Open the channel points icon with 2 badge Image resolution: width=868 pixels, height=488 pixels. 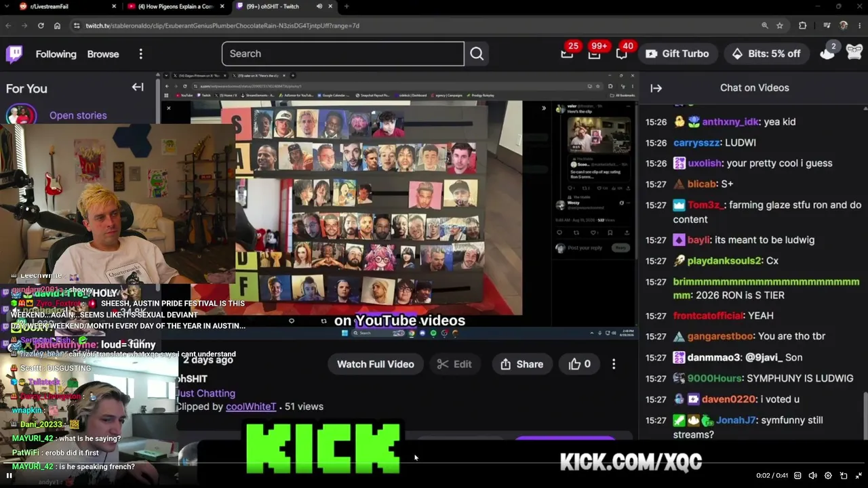(827, 53)
